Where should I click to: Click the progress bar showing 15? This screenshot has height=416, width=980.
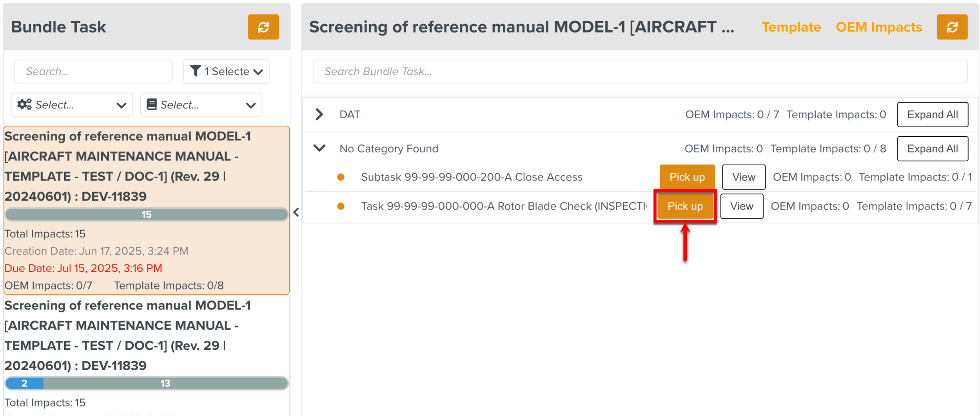coord(146,214)
